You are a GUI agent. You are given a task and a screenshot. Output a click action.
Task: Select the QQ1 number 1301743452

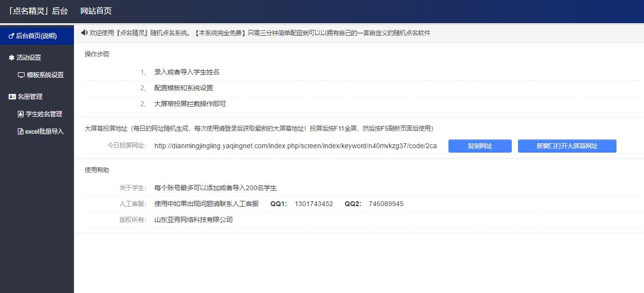pos(313,204)
